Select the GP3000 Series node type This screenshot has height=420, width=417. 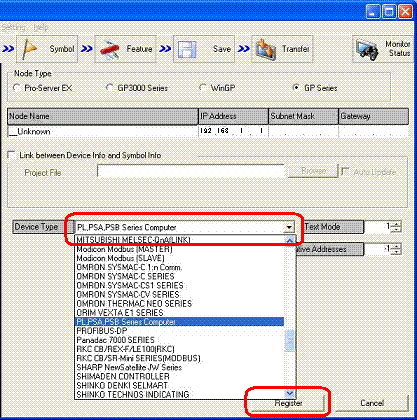pos(109,88)
